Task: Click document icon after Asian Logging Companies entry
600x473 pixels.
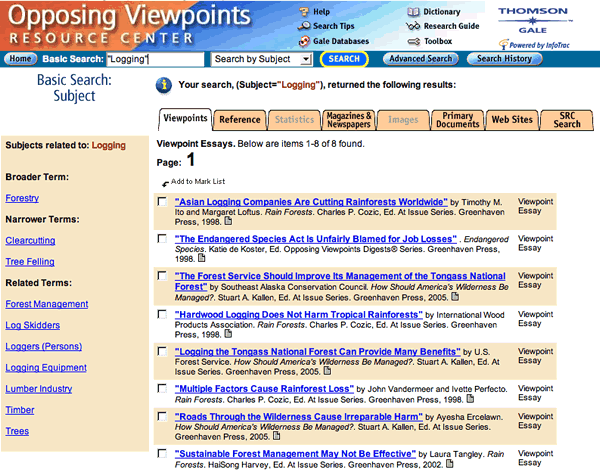Action: [x=228, y=221]
